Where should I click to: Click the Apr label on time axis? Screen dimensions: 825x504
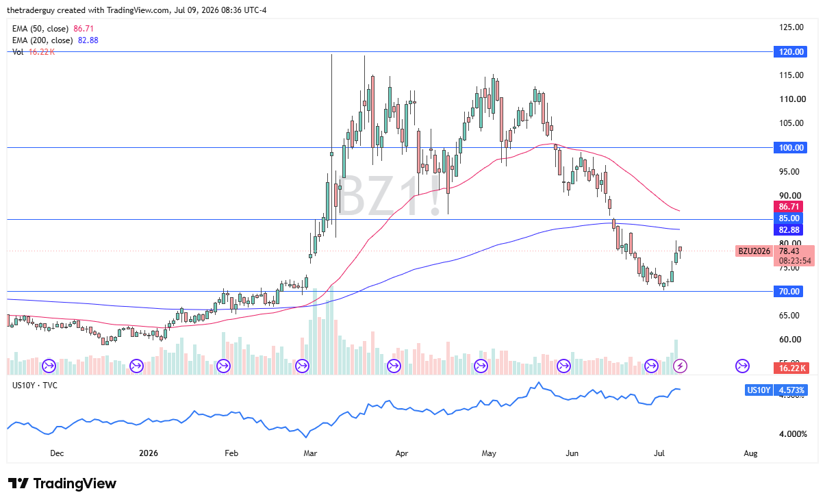tap(402, 453)
